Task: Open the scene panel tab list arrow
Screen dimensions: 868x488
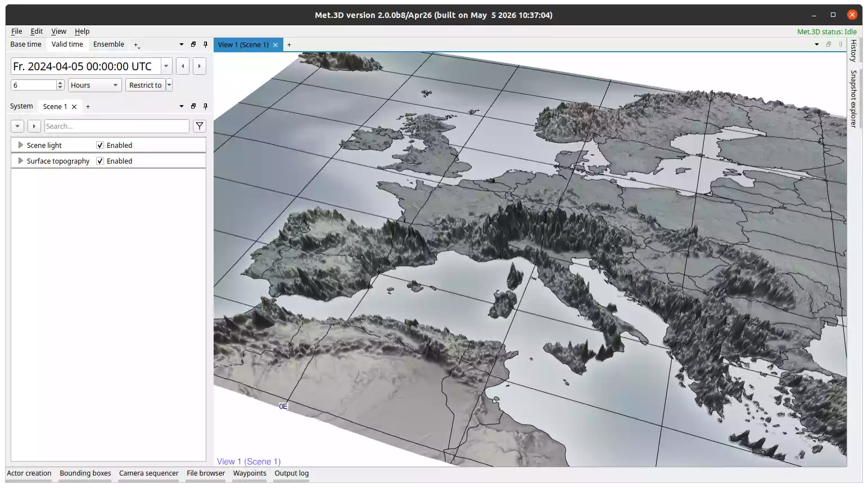Action: [182, 106]
